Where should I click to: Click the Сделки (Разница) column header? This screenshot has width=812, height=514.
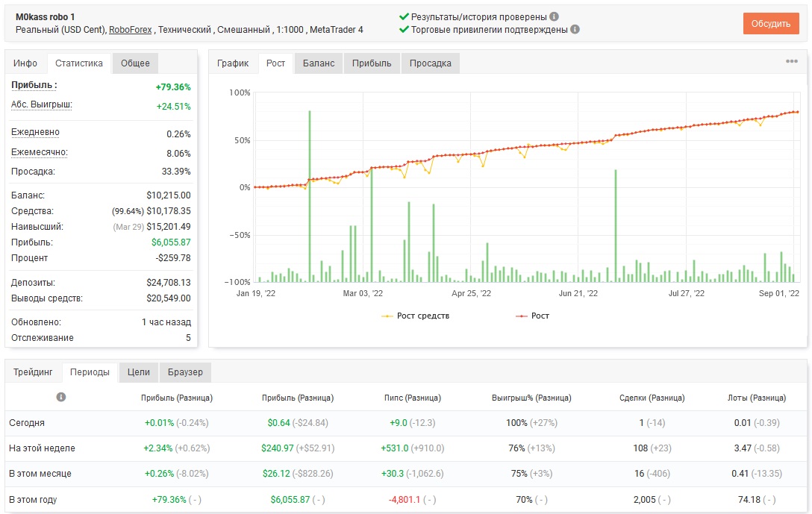pyautogui.click(x=652, y=398)
